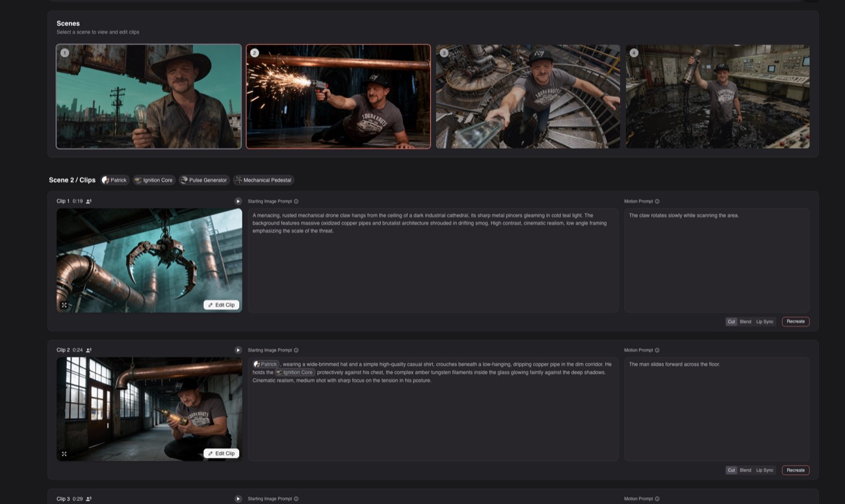Expand Clip 1 preview to fullscreen
Viewport: 845px width, 504px height.
(x=64, y=305)
